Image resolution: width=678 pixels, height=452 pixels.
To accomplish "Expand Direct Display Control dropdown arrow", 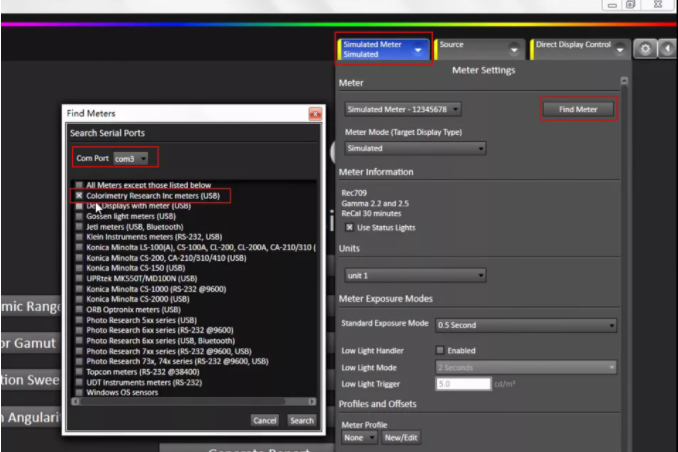I will click(x=620, y=50).
